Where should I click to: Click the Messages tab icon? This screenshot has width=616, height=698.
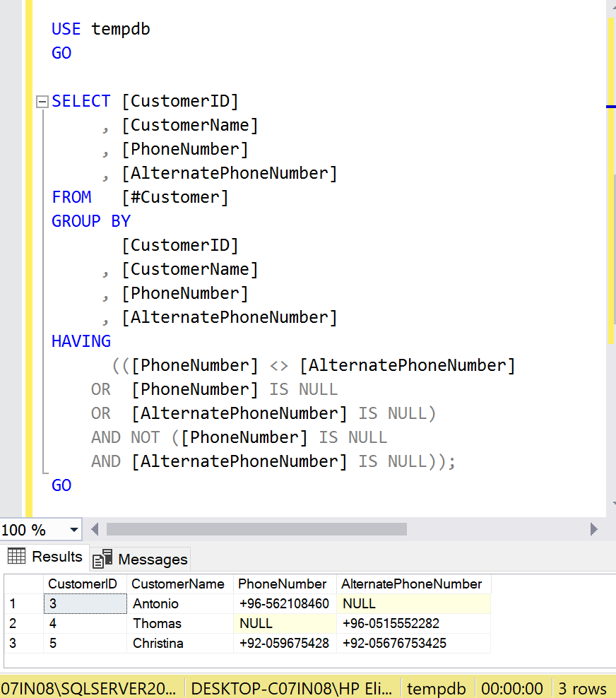103,559
